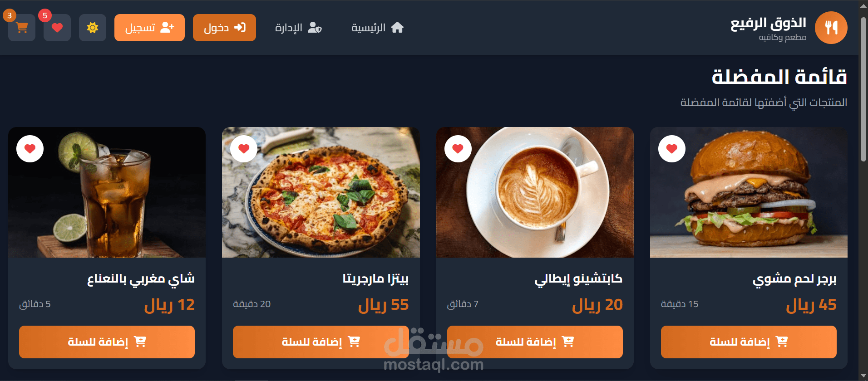Unfavorite the grilled beef burger heart

[672, 149]
